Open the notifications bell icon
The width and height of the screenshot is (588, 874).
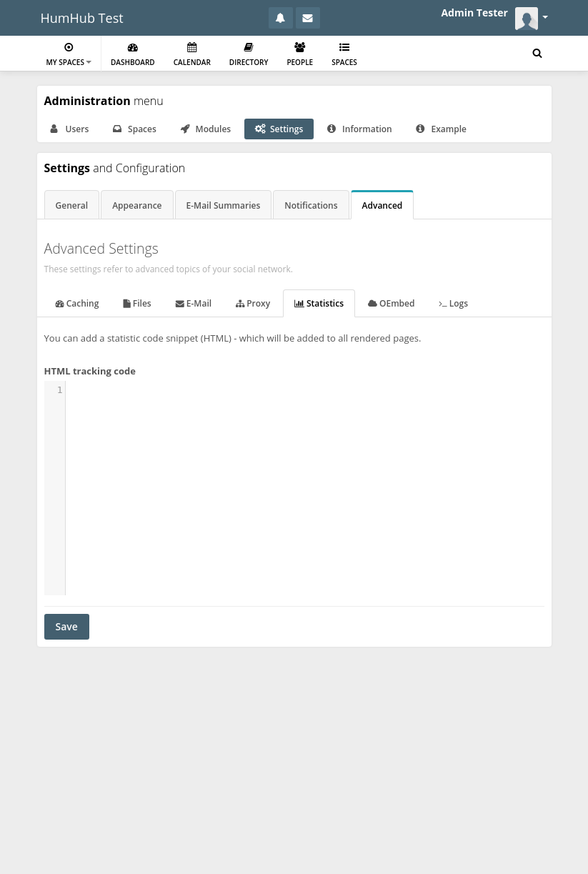click(280, 18)
